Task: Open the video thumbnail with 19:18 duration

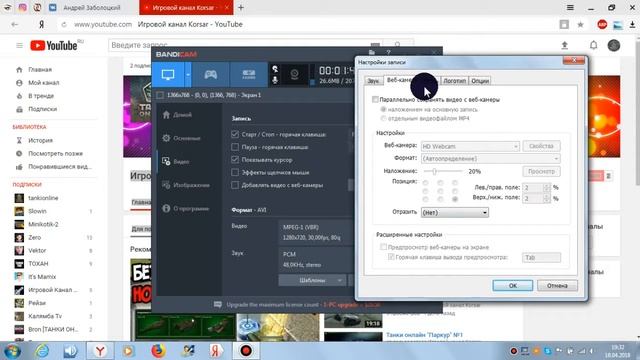Action: (353, 321)
